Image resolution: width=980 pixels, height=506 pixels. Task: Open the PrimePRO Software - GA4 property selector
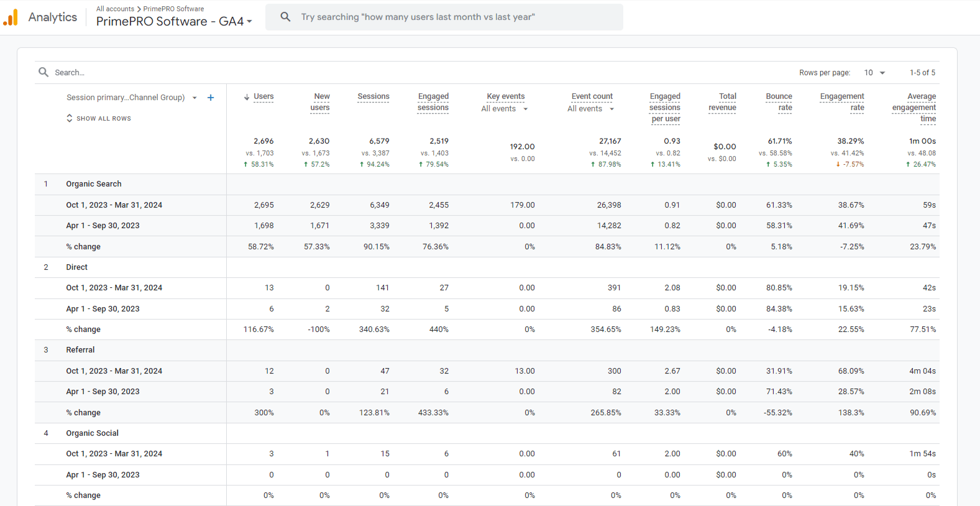pos(174,21)
